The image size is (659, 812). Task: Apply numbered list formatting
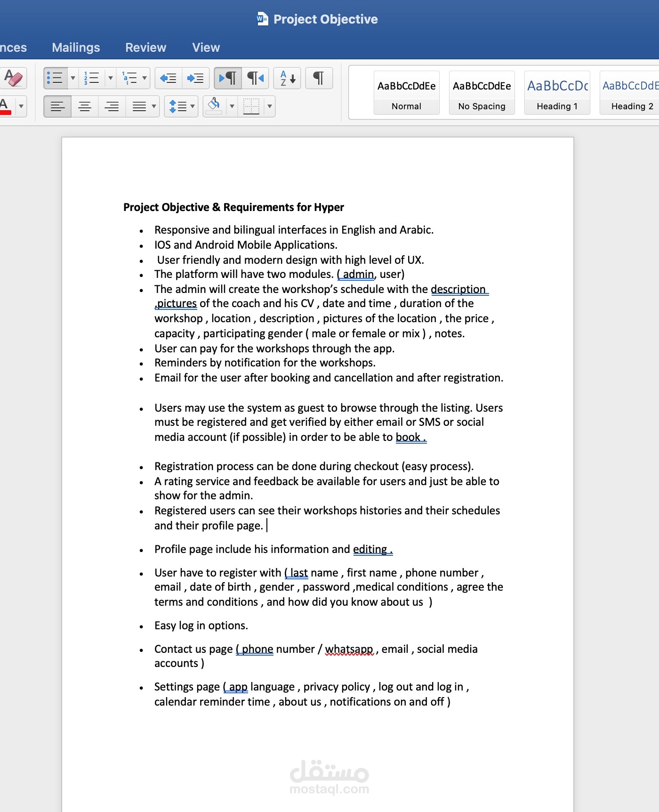coord(91,78)
